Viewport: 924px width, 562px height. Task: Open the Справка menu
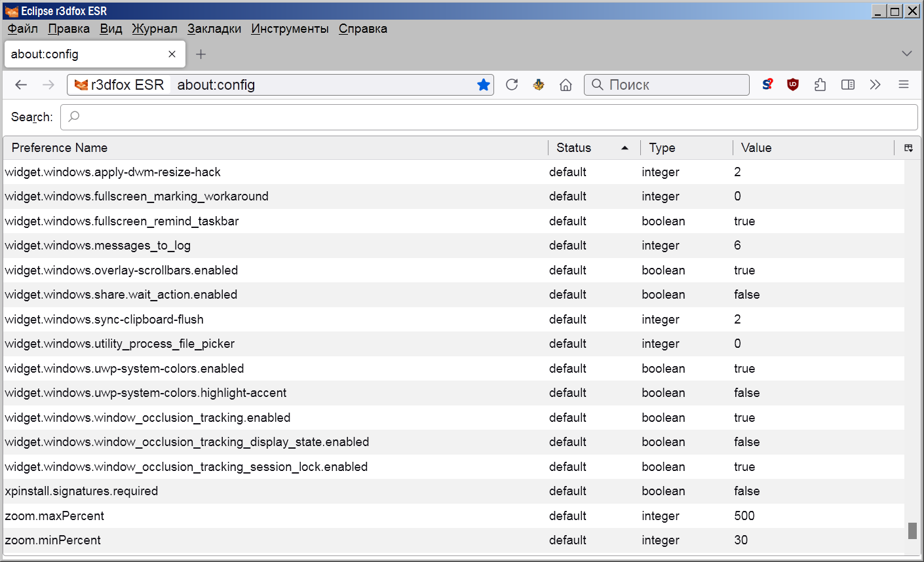(x=362, y=29)
